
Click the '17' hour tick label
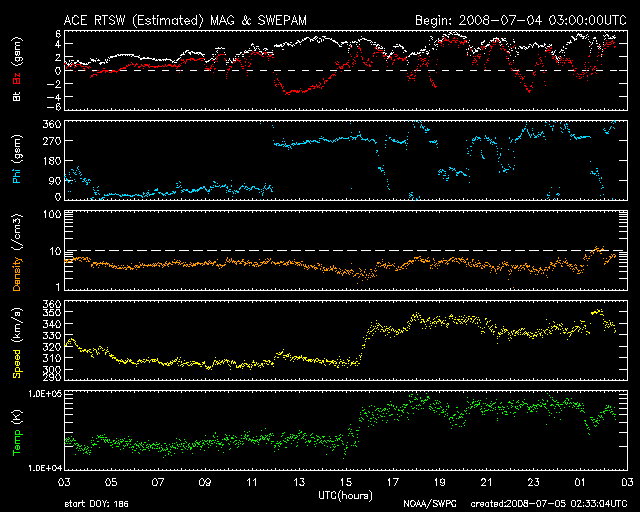[x=393, y=483]
